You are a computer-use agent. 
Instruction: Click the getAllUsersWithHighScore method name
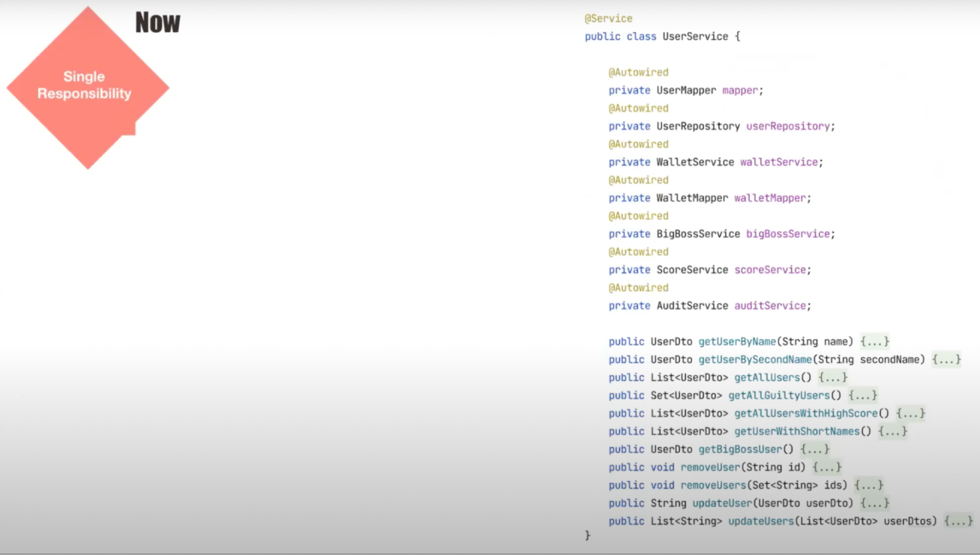tap(806, 413)
